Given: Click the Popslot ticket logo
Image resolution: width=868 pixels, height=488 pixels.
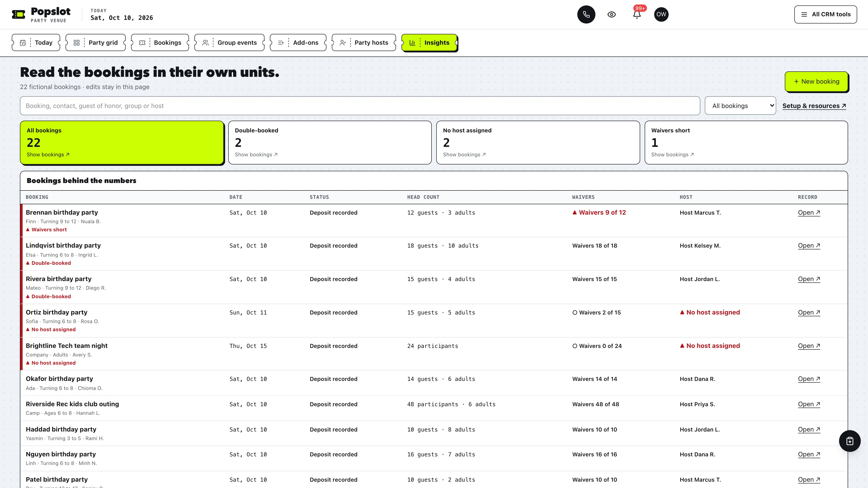Looking at the screenshot, I should coord(19,14).
